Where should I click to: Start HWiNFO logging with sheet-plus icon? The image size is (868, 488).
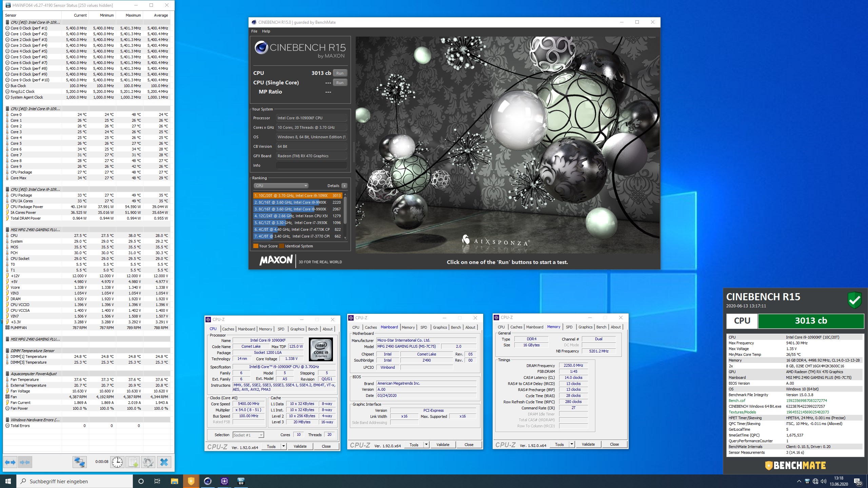(133, 462)
